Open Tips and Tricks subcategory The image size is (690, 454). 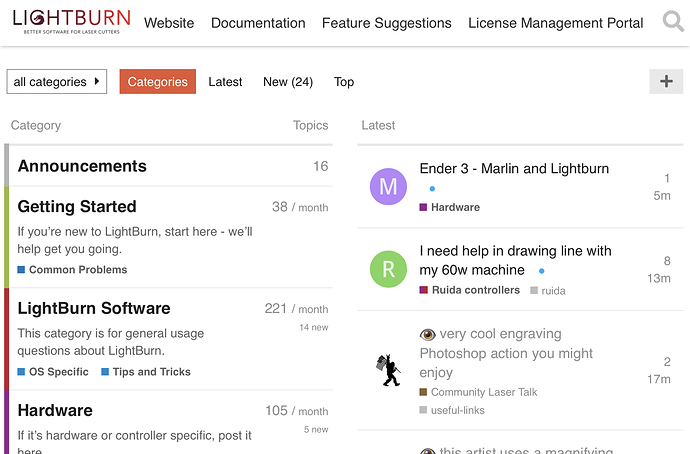tap(146, 372)
